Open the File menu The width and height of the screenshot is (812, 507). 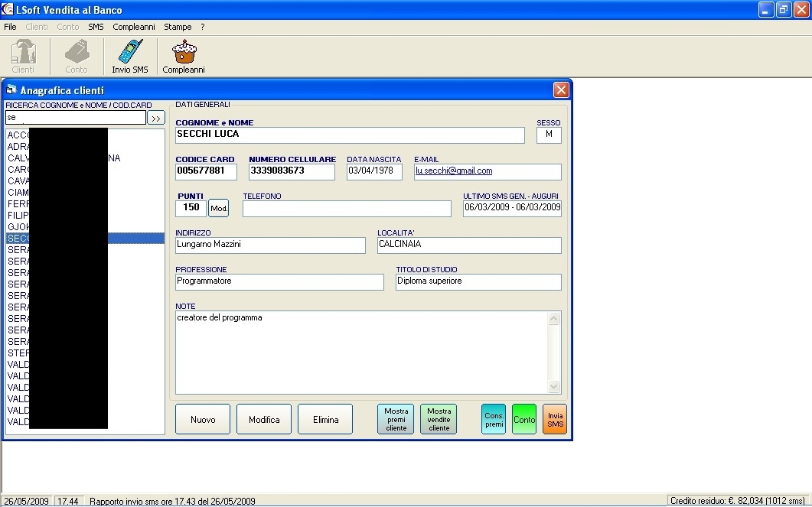click(x=11, y=27)
